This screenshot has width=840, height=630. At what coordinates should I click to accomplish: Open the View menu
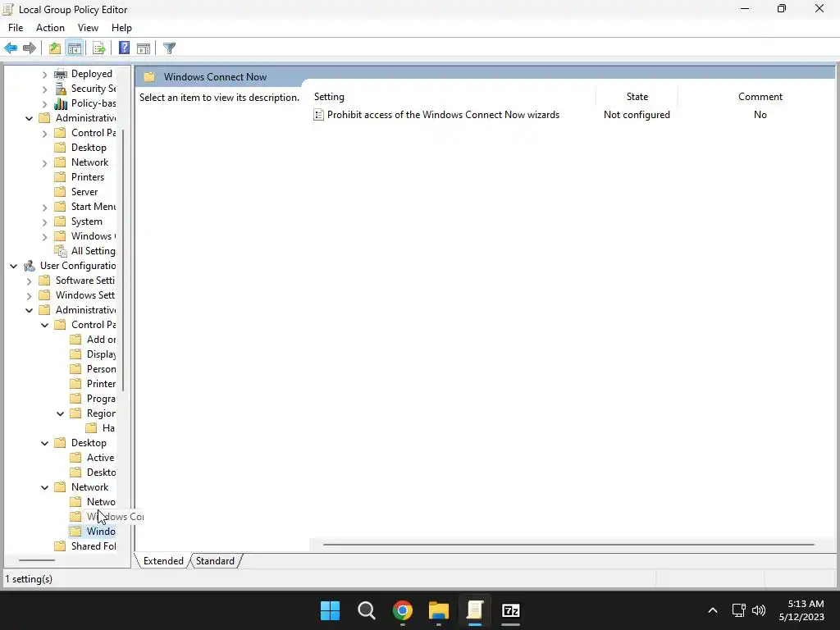[88, 28]
